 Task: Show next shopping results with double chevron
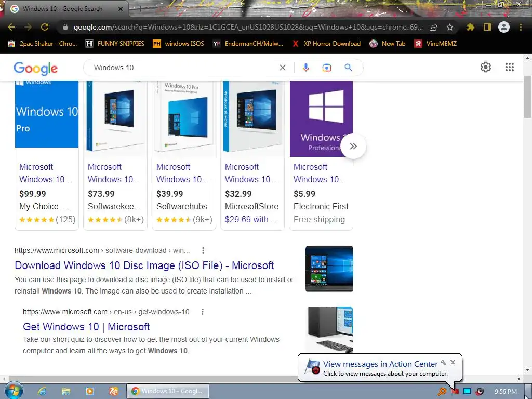[x=353, y=146]
